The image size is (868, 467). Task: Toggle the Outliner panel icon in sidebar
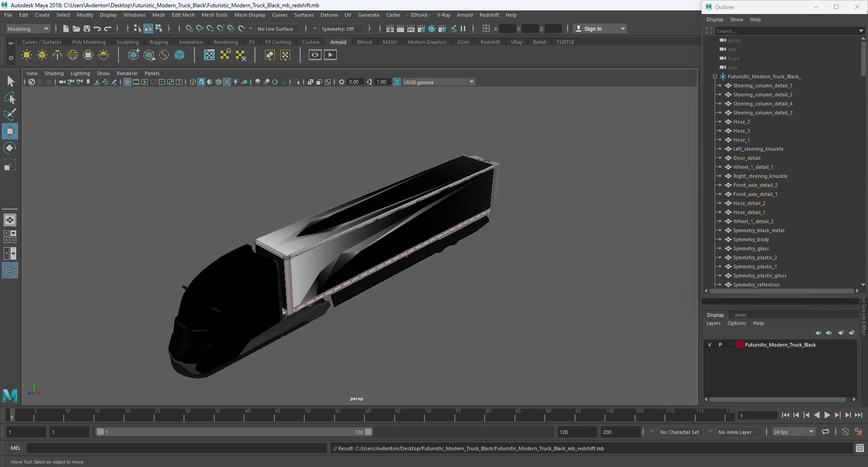(10, 271)
